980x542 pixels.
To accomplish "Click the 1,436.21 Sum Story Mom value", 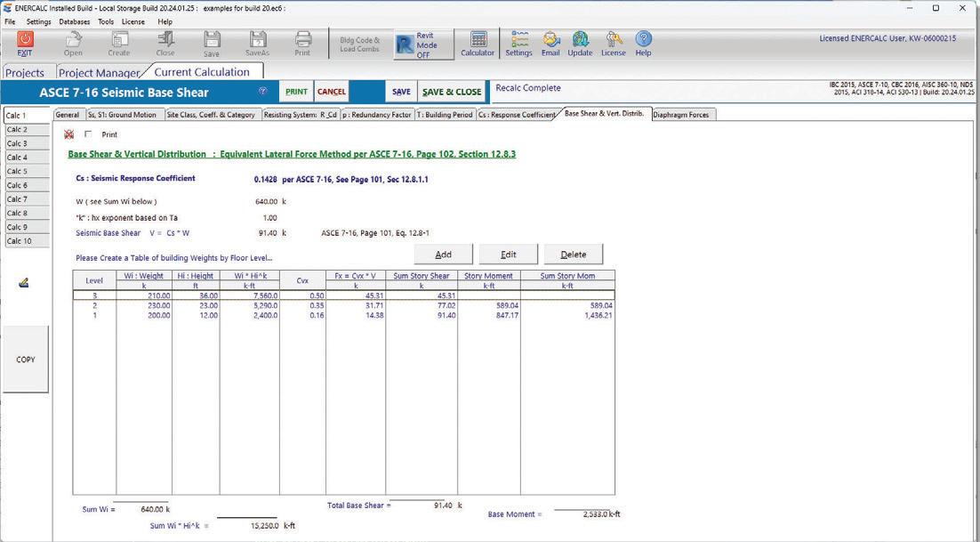I will click(x=598, y=316).
